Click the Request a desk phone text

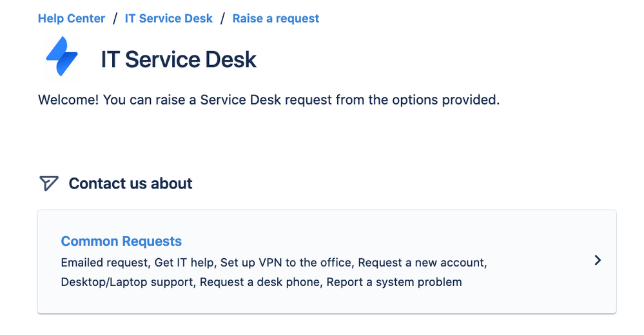pyautogui.click(x=260, y=282)
